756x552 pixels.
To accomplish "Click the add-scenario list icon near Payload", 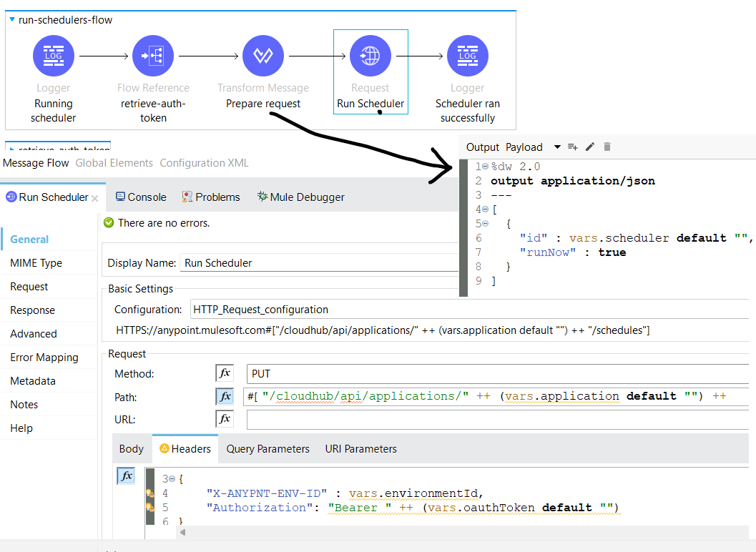I will pyautogui.click(x=572, y=147).
